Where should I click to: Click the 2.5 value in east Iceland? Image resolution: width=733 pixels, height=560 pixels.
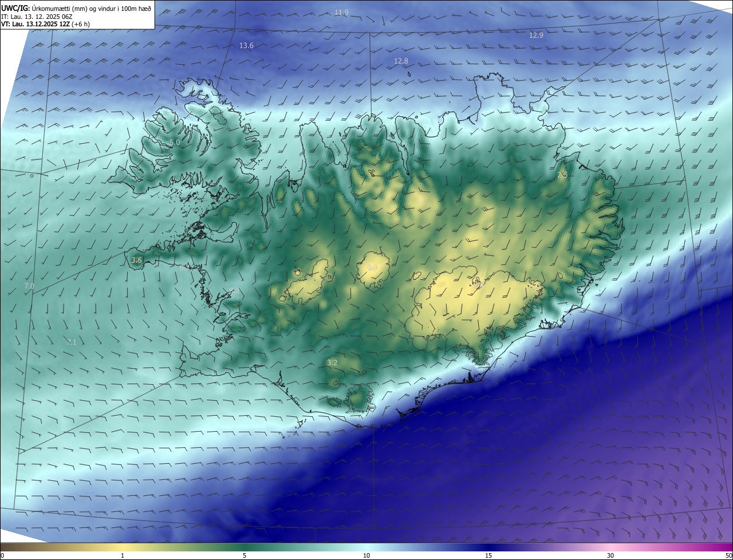[562, 175]
